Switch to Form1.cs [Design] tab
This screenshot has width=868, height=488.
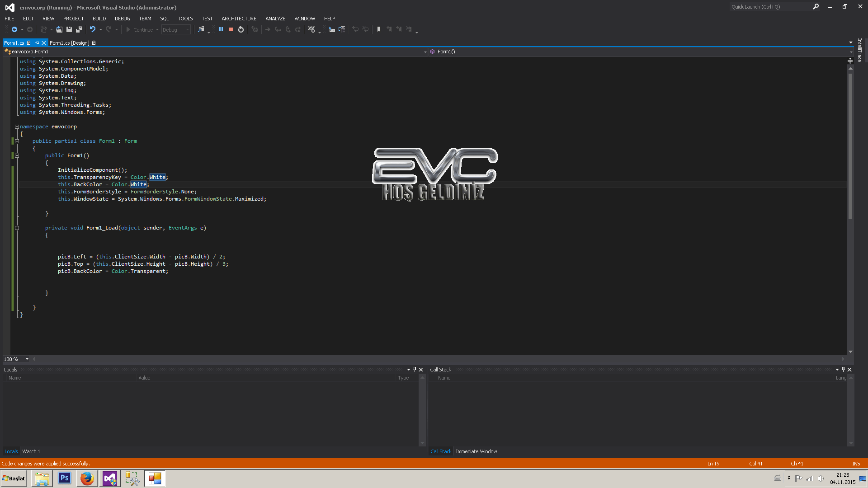[70, 43]
